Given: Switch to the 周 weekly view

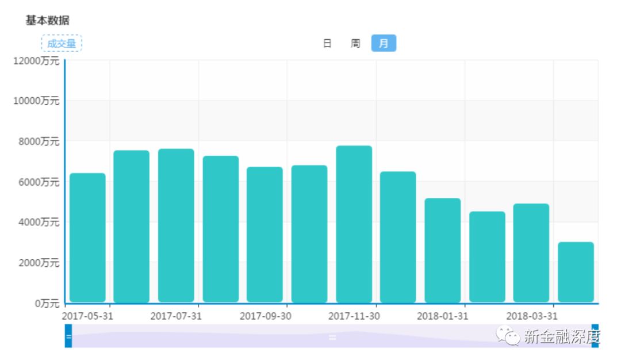Looking at the screenshot, I should coord(355,43).
